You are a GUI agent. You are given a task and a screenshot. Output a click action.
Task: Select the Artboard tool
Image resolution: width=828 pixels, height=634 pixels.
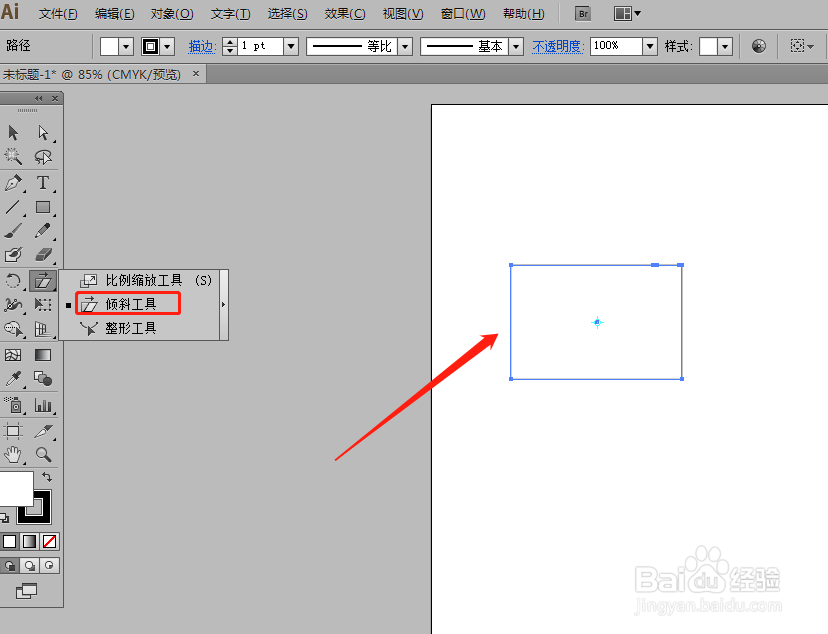(x=13, y=431)
